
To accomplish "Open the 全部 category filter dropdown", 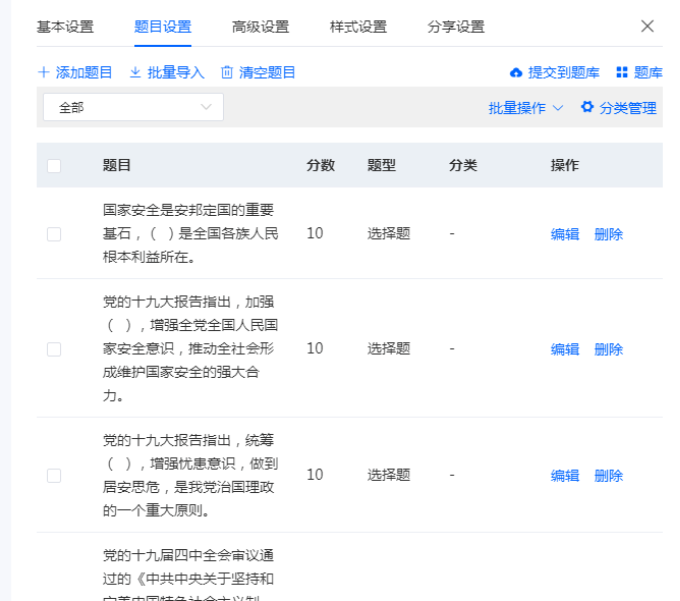I will point(133,107).
